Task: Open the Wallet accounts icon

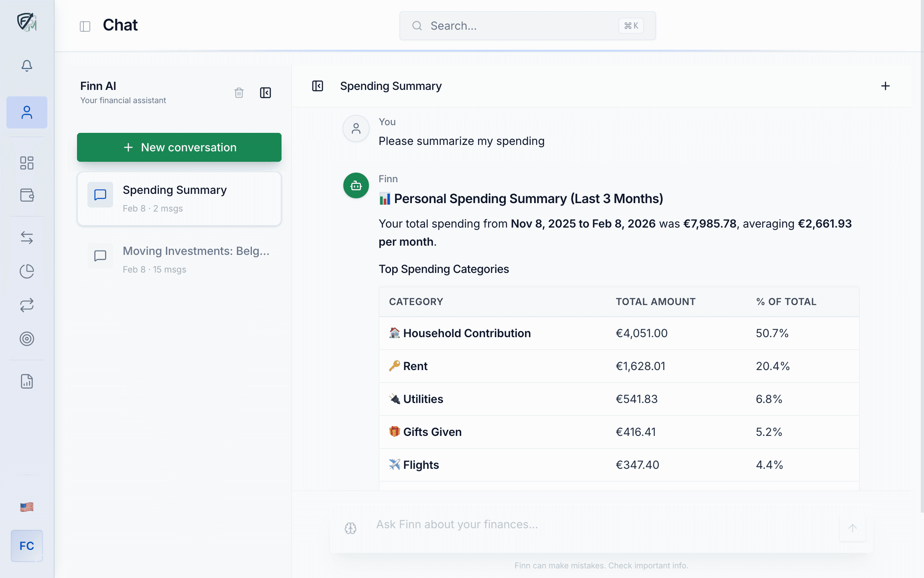Action: click(27, 195)
